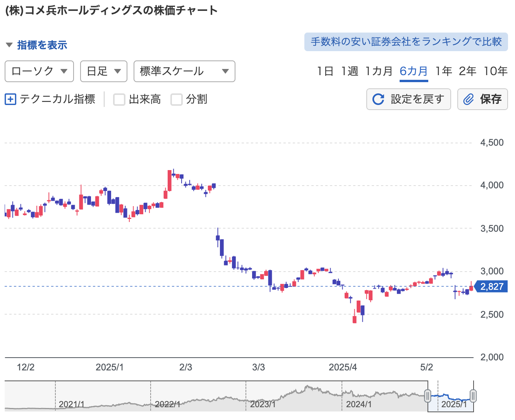Select the 10年 range tab
Screen dimensions: 515x420
tap(496, 71)
